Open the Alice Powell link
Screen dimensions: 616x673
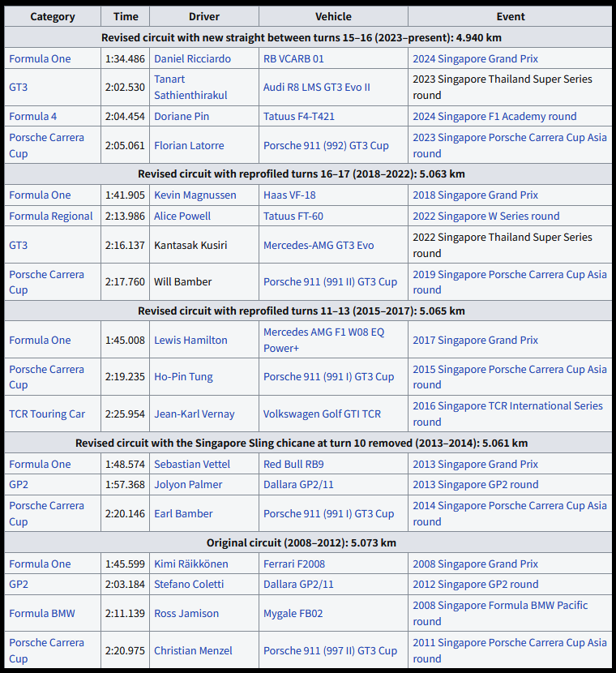click(182, 216)
